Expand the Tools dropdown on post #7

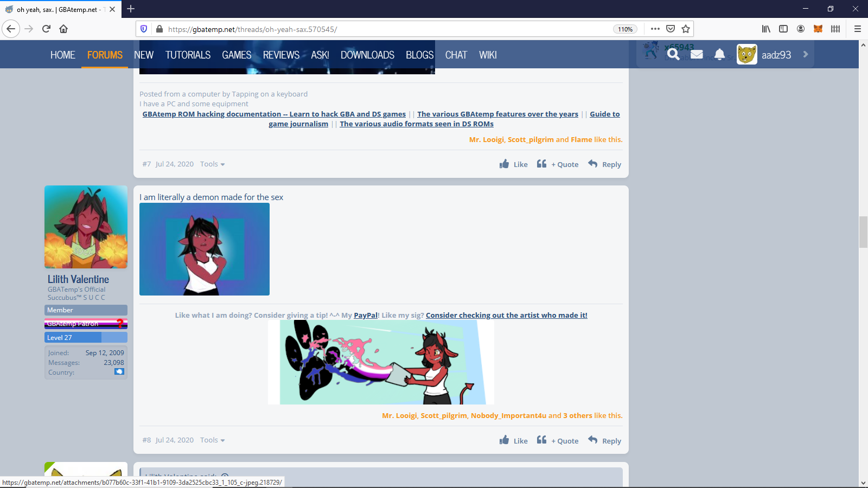point(212,164)
